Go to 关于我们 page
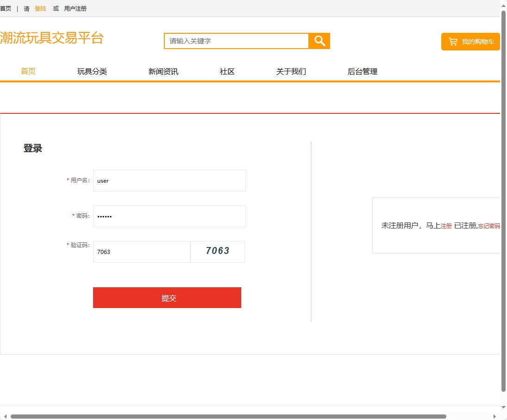The height and width of the screenshot is (420, 507). 291,71
